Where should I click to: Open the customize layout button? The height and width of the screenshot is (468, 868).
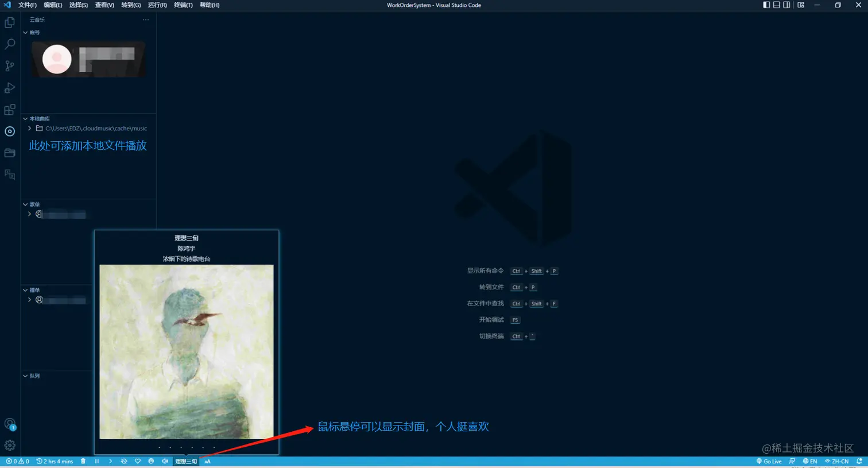[801, 5]
